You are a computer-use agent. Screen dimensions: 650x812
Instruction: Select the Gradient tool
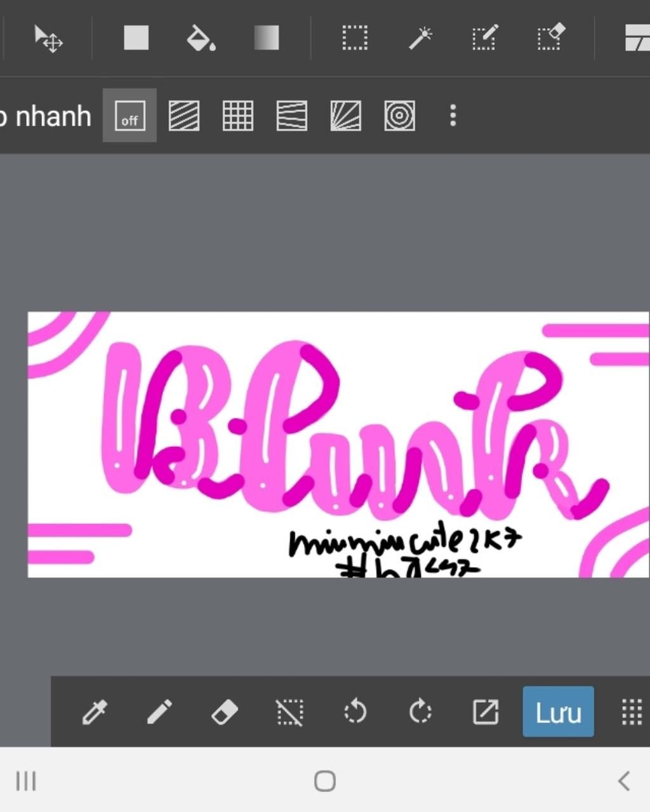point(266,38)
